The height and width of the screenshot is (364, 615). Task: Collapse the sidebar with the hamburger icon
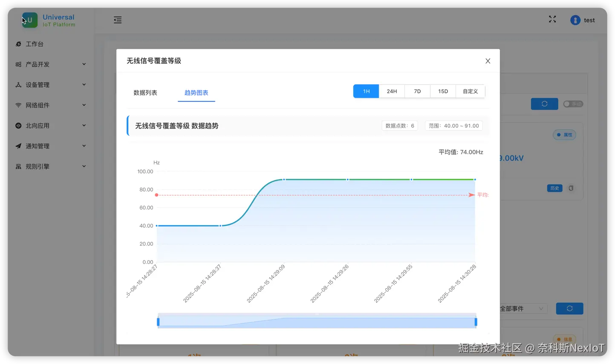point(117,20)
